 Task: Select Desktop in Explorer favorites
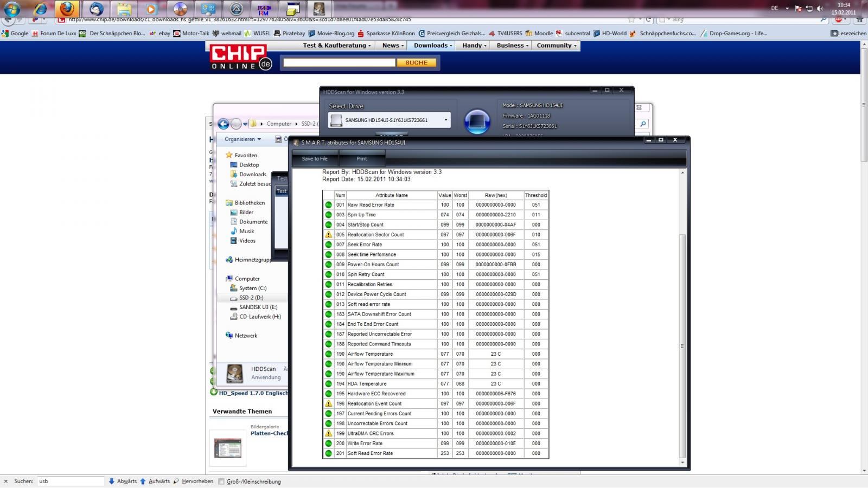pos(244,165)
